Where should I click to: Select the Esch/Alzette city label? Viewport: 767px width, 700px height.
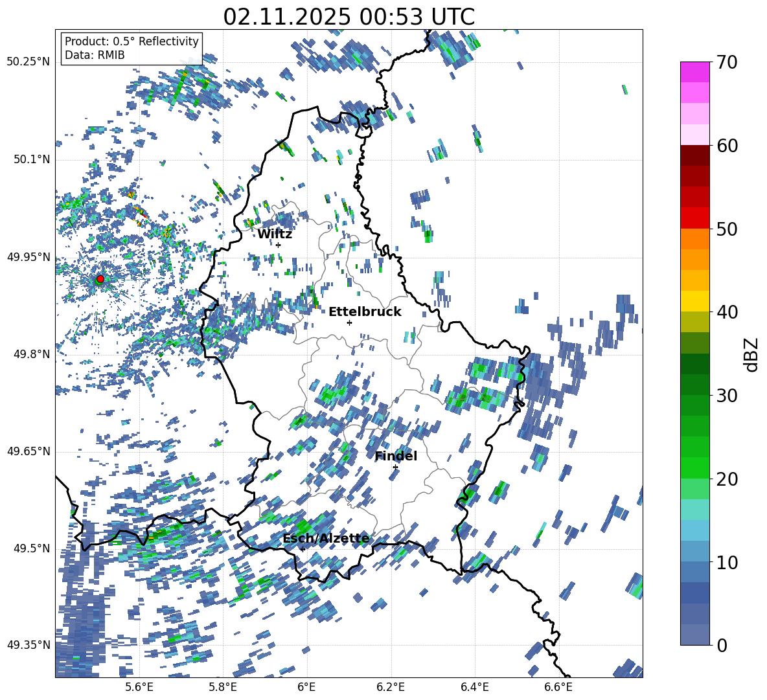(326, 539)
